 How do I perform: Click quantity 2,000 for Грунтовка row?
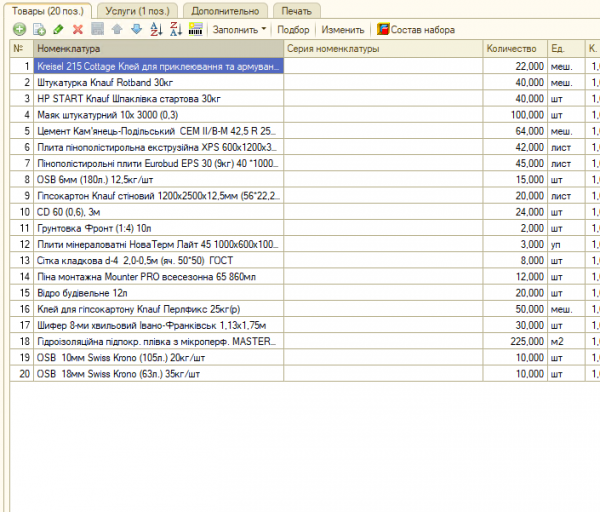[x=515, y=228]
